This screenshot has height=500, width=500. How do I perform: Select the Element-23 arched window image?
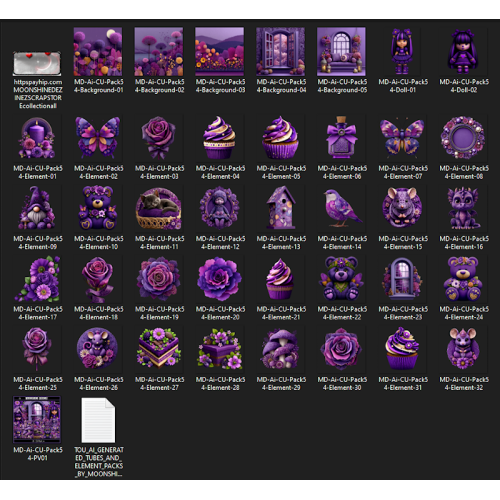[402, 279]
